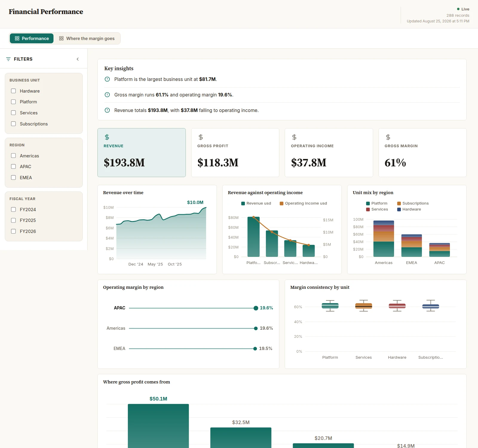
Task: Tick the FY2024 fiscal year checkbox
Action: [13, 209]
